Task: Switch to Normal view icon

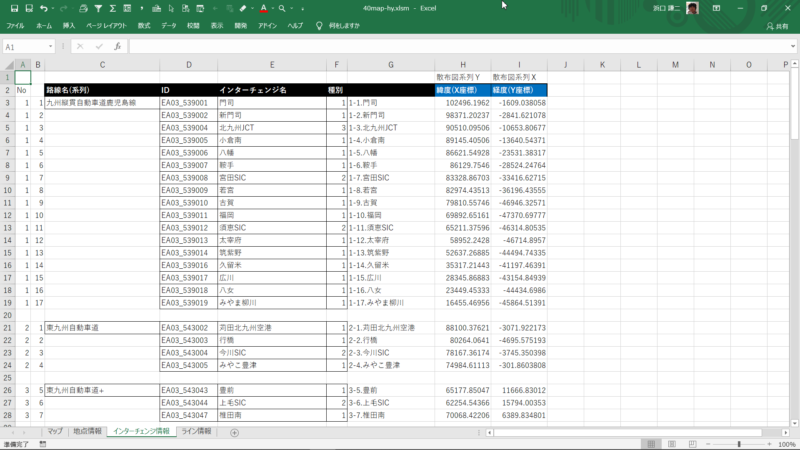Action: 651,444
